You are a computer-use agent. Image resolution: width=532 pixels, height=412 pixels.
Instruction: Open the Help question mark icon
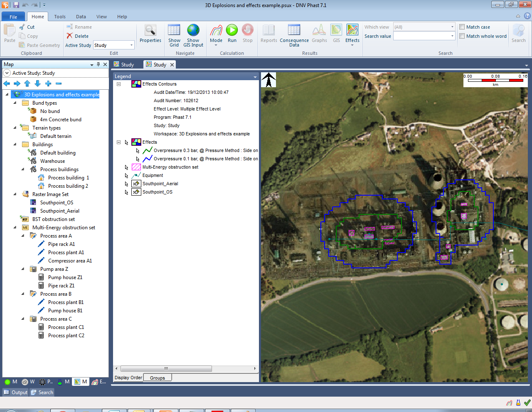tap(527, 16)
